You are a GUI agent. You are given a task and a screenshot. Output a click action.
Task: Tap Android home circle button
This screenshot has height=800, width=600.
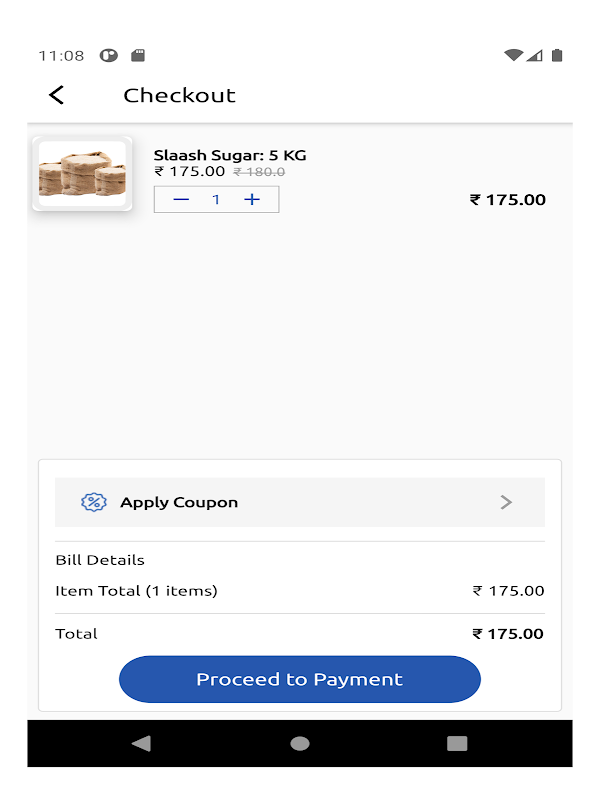300,743
